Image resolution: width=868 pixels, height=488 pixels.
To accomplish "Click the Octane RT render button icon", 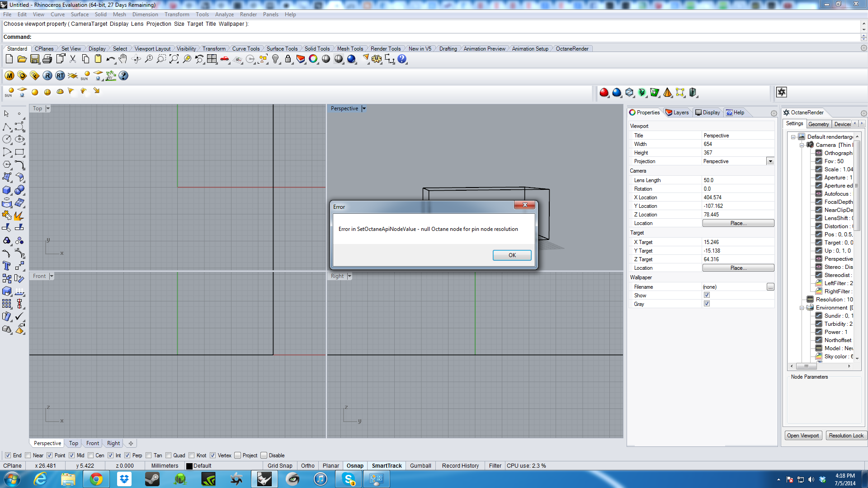I will pos(60,76).
